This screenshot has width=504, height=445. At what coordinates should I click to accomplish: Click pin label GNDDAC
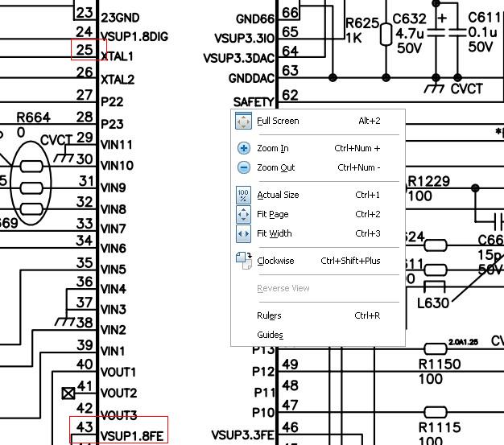251,78
